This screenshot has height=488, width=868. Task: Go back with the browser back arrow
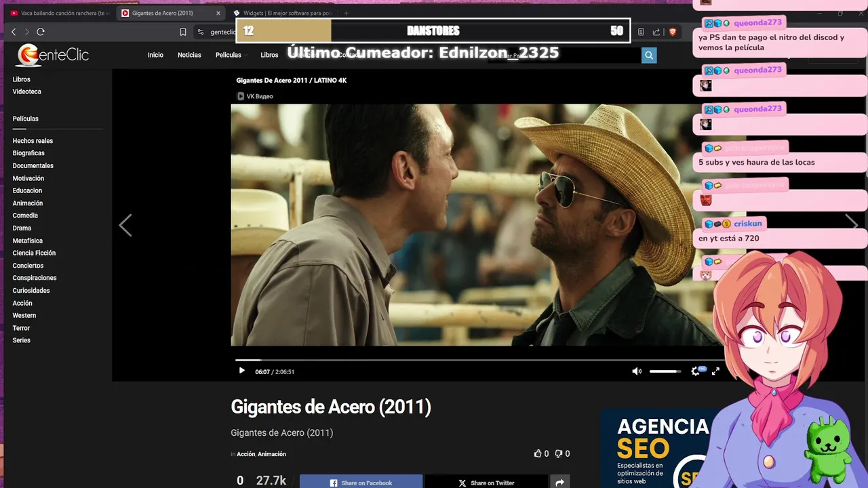coord(14,32)
